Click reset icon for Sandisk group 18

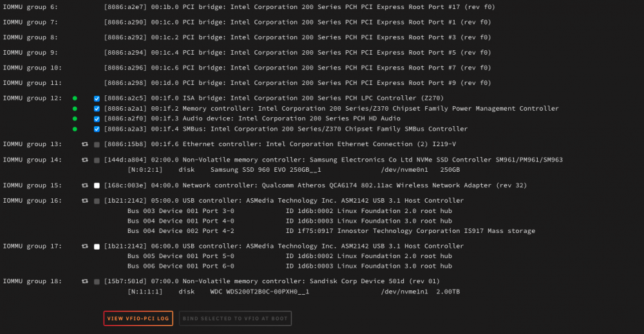tap(85, 281)
